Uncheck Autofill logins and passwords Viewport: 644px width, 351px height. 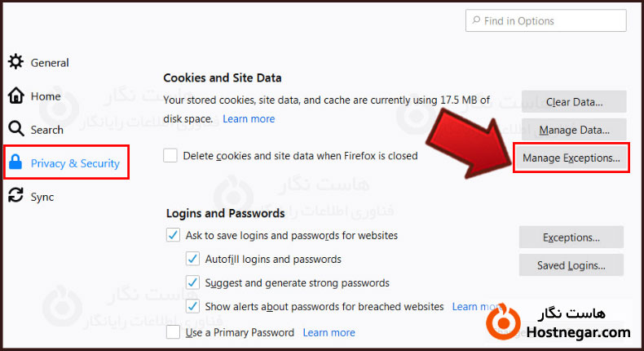click(192, 259)
